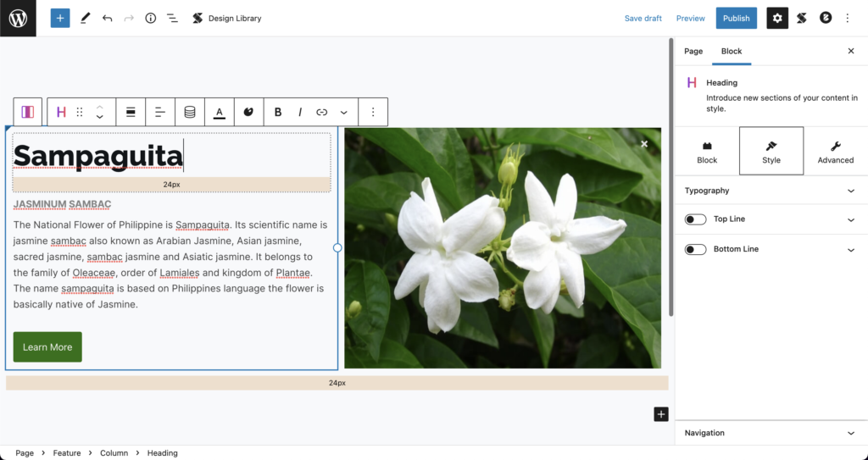The height and width of the screenshot is (460, 868).
Task: Open the block toolbar options menu
Action: [x=373, y=113]
